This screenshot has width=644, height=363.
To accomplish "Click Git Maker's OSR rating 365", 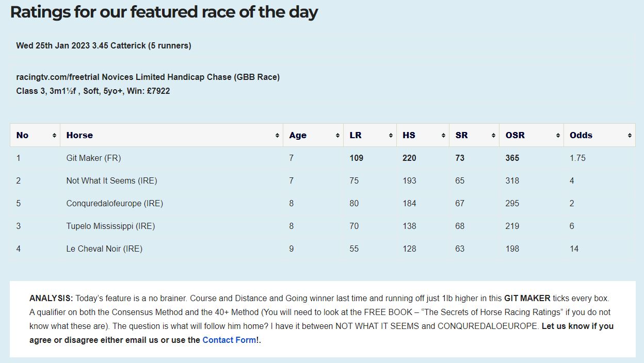I will 512,158.
